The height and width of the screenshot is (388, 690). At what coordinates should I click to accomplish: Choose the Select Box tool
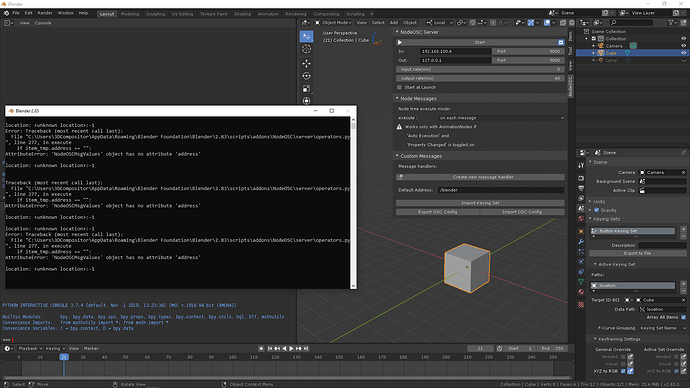tap(307, 36)
